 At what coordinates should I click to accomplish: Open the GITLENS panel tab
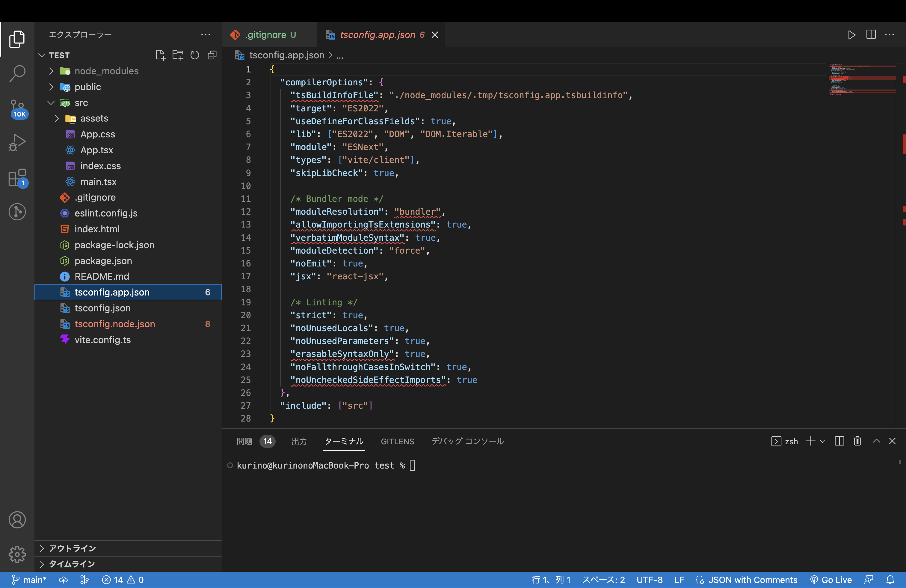click(x=397, y=441)
